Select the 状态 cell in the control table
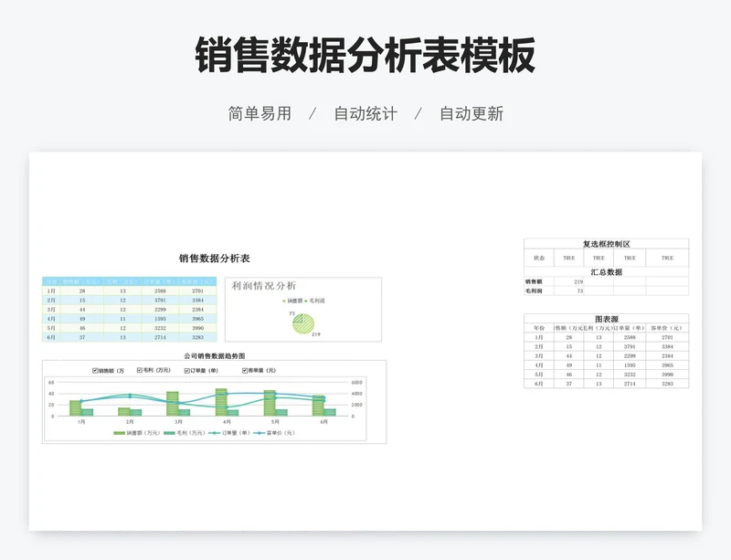731x560 pixels. tap(539, 258)
